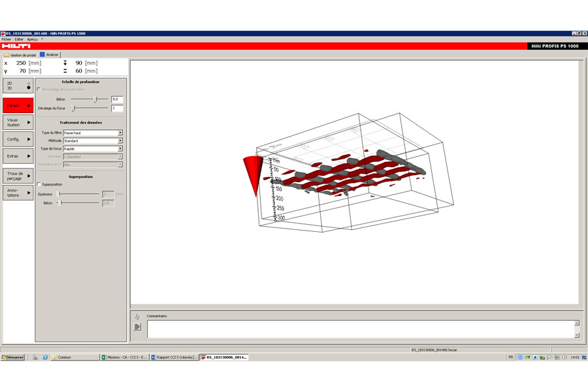Image resolution: width=588 pixels, height=392 pixels.
Task: Open the Visualisation panel button
Action: pos(18,122)
